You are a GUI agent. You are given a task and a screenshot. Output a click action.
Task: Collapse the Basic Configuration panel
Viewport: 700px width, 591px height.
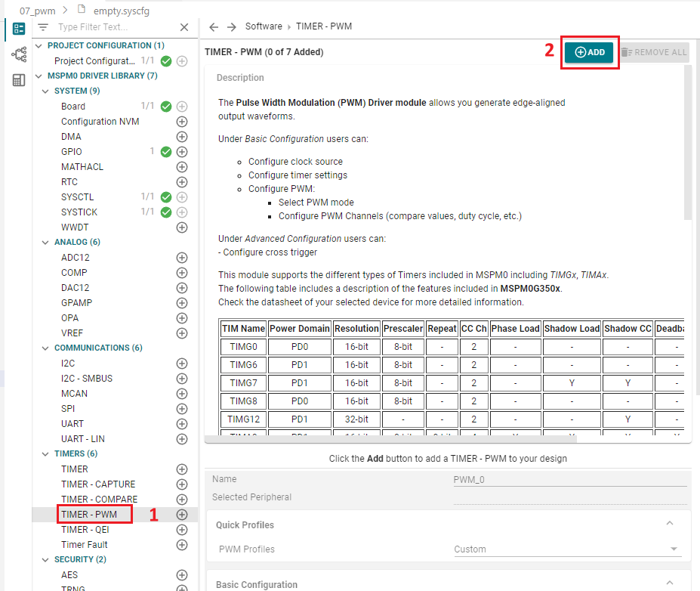click(x=670, y=583)
